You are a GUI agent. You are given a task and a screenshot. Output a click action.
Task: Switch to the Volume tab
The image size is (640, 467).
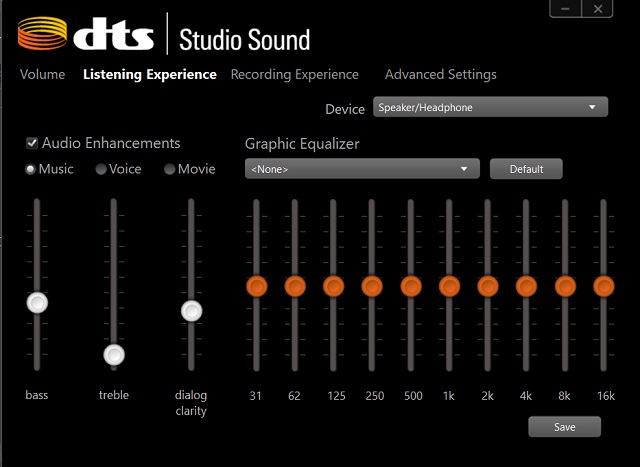point(42,74)
